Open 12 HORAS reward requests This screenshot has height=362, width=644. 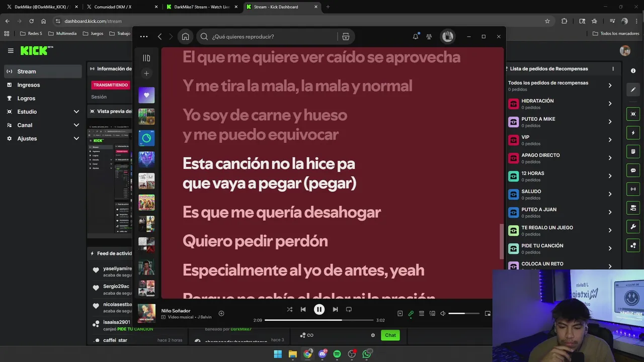coord(560,176)
